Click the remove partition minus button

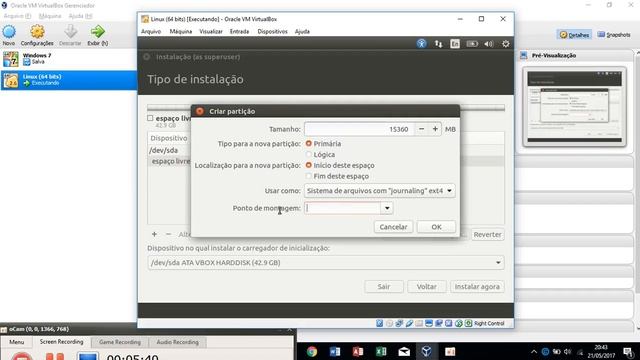pyautogui.click(x=168, y=234)
